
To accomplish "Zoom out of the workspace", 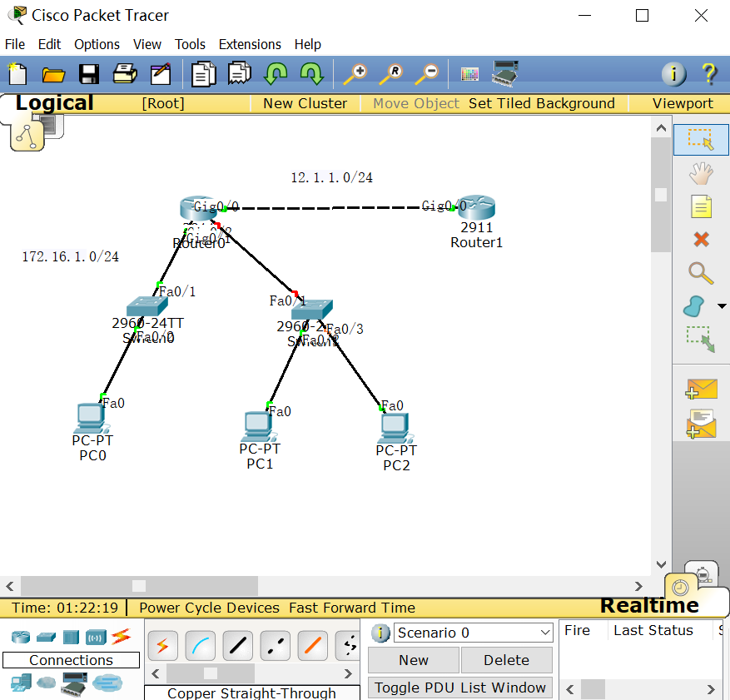I will tap(427, 74).
